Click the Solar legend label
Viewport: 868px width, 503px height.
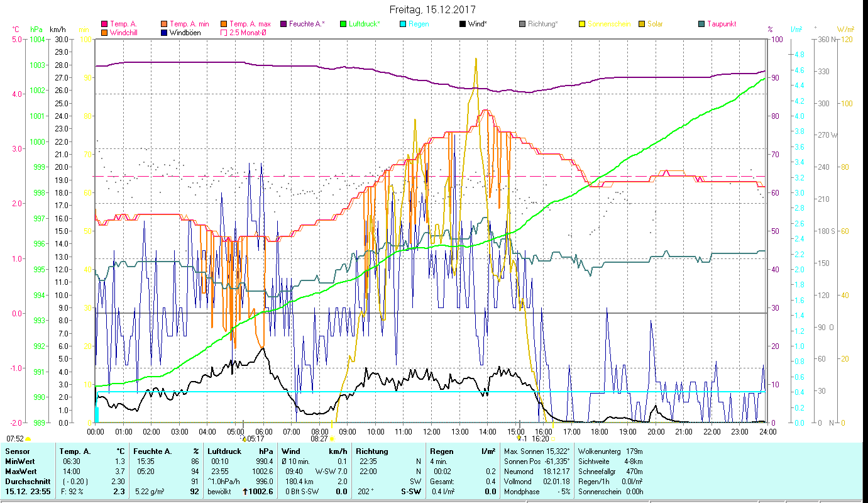pos(656,24)
